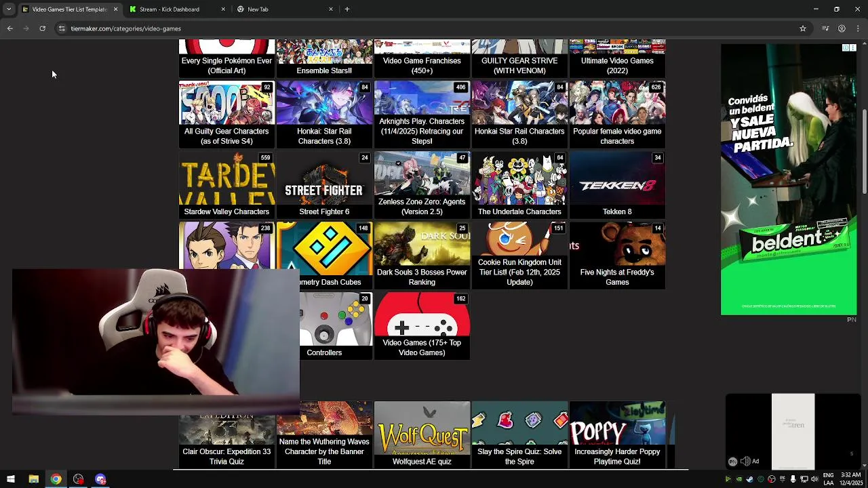The height and width of the screenshot is (488, 868).
Task: Open Honkai Star Rail Characters (3.8) template
Action: coord(519,114)
